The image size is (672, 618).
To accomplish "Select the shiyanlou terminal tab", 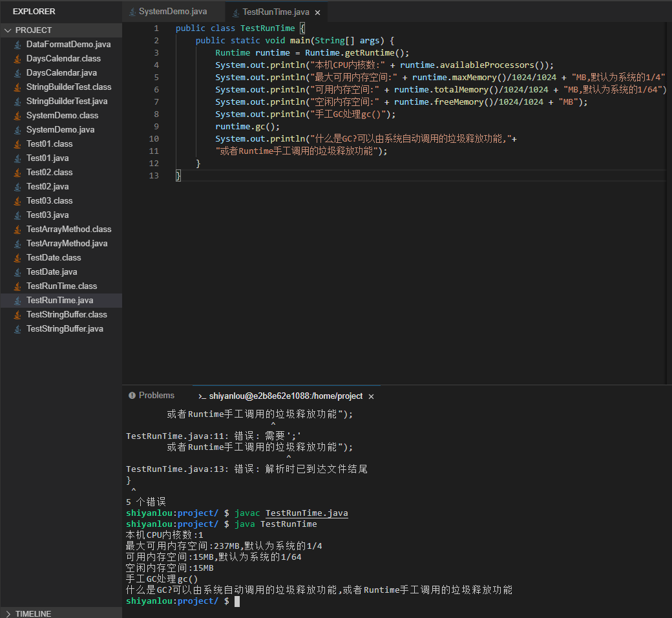I will pyautogui.click(x=286, y=396).
